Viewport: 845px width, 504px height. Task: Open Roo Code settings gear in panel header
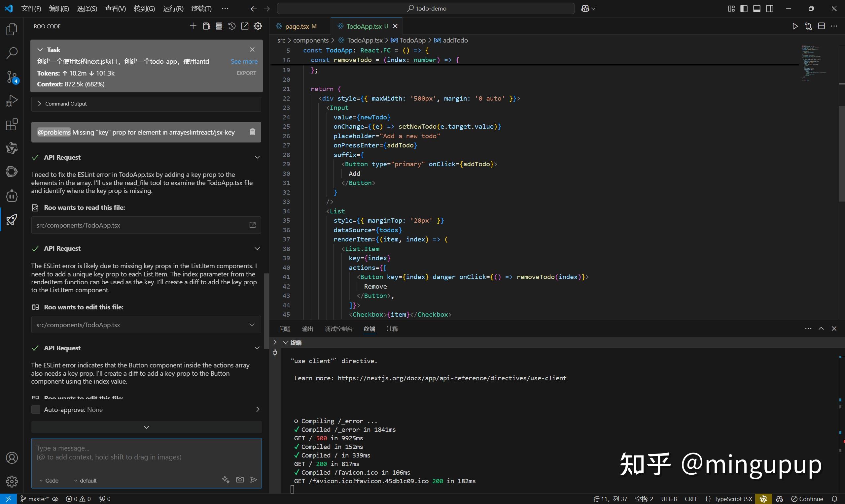pos(258,26)
